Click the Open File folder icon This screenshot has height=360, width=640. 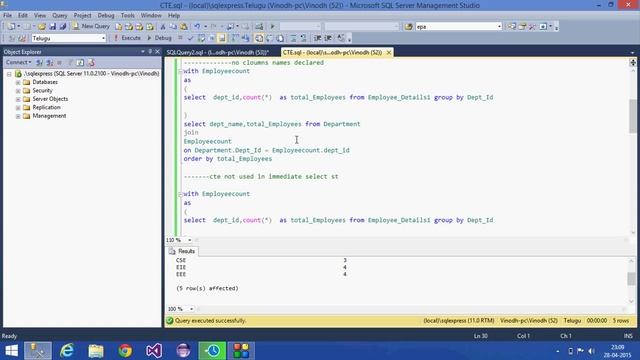click(42, 27)
